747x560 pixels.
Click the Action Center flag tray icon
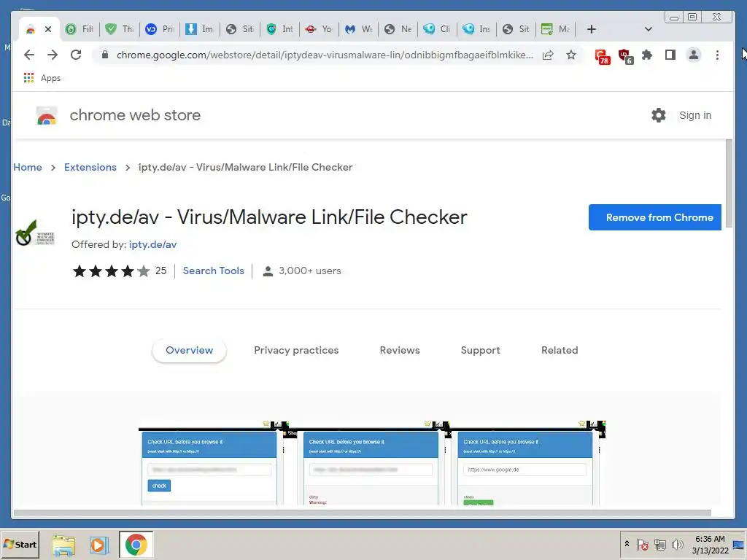click(642, 544)
